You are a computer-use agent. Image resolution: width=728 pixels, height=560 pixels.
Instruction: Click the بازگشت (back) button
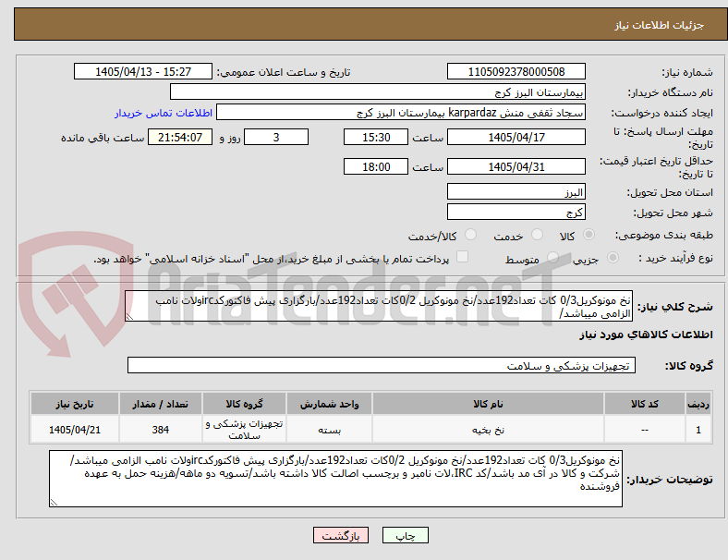pos(341,535)
